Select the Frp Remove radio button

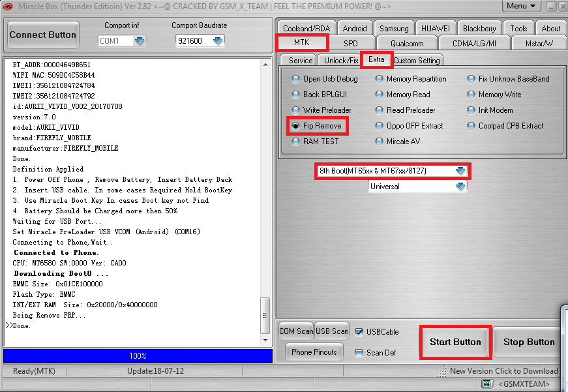point(295,126)
